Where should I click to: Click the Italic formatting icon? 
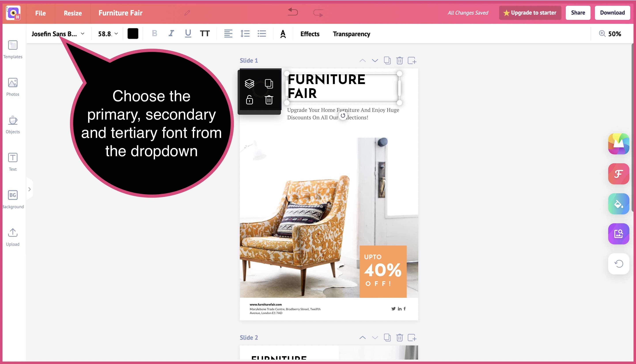(x=171, y=34)
